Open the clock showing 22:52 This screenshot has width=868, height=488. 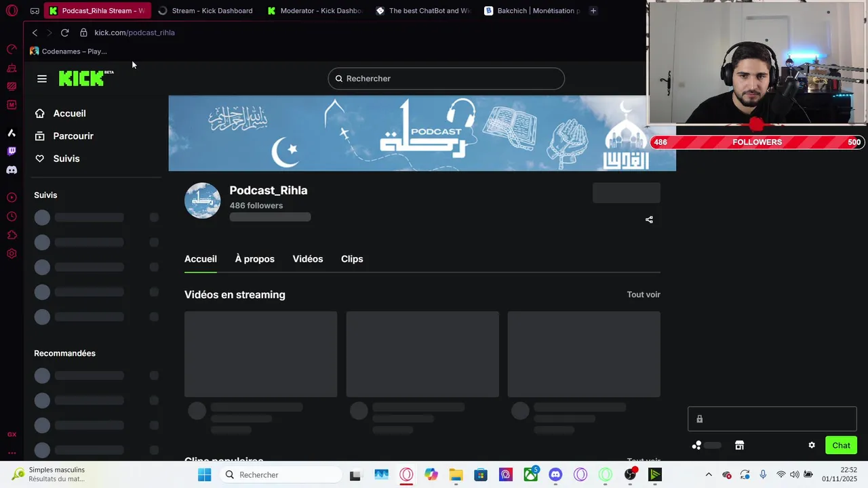pos(840,474)
